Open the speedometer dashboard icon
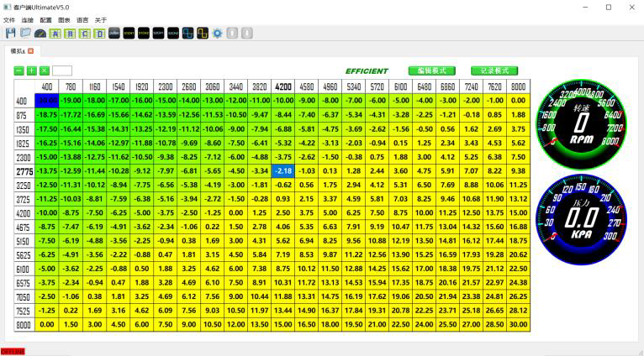Image resolution: width=644 pixels, height=356 pixels. (40, 32)
